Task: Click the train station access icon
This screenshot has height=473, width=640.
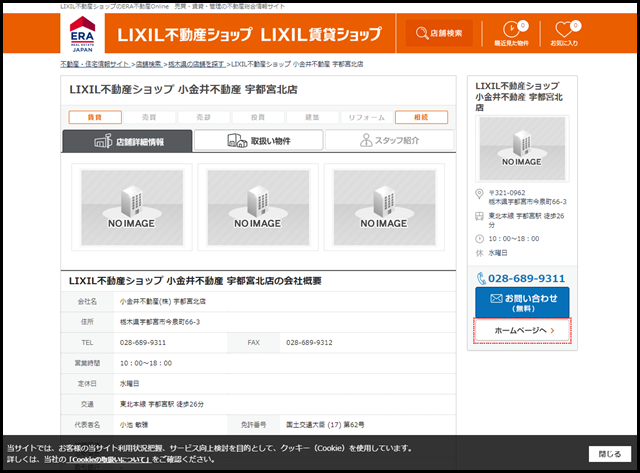Action: 480,216
